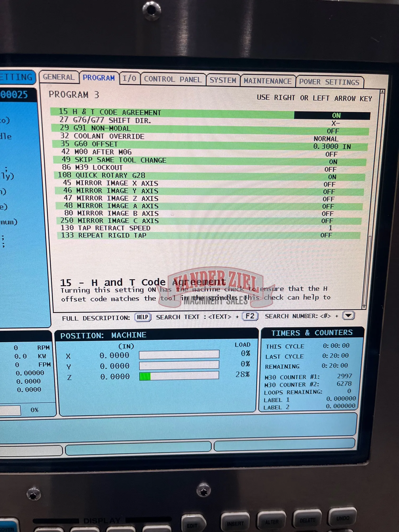Click the F2 search text key icon
Screen dimensions: 399x532
(250, 316)
